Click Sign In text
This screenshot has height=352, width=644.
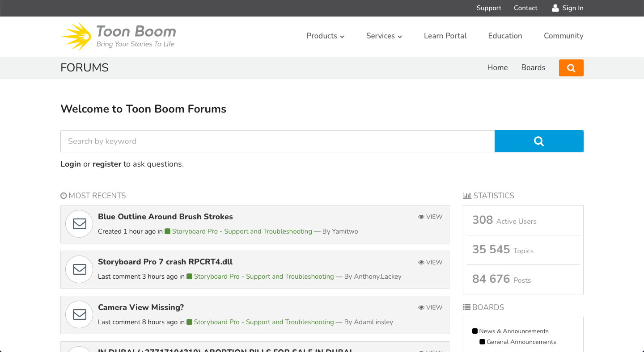click(573, 8)
